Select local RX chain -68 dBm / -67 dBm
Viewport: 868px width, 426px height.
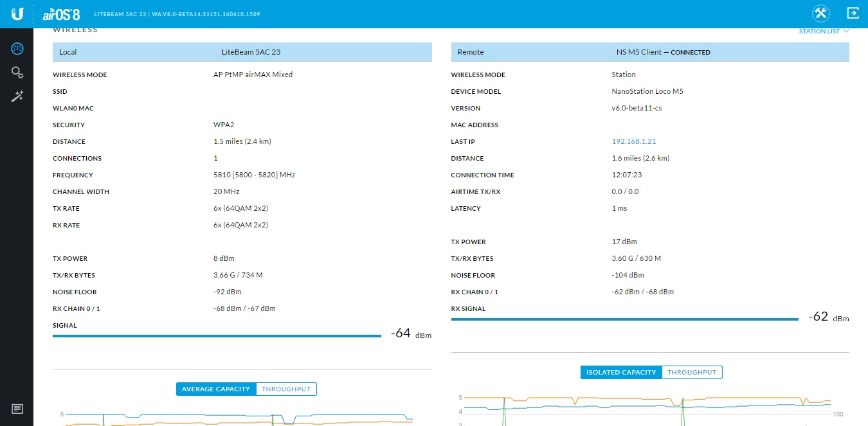point(244,308)
